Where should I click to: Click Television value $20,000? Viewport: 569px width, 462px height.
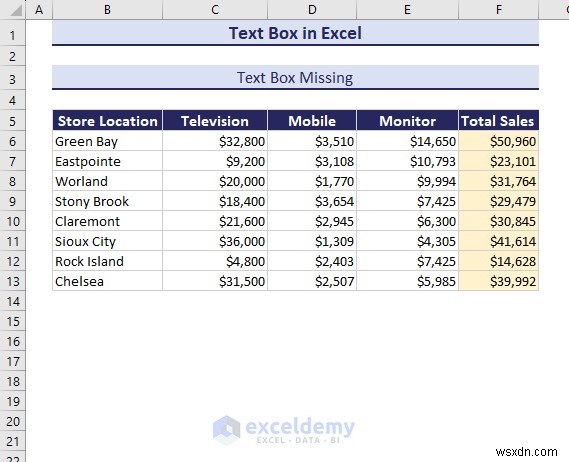click(x=215, y=181)
